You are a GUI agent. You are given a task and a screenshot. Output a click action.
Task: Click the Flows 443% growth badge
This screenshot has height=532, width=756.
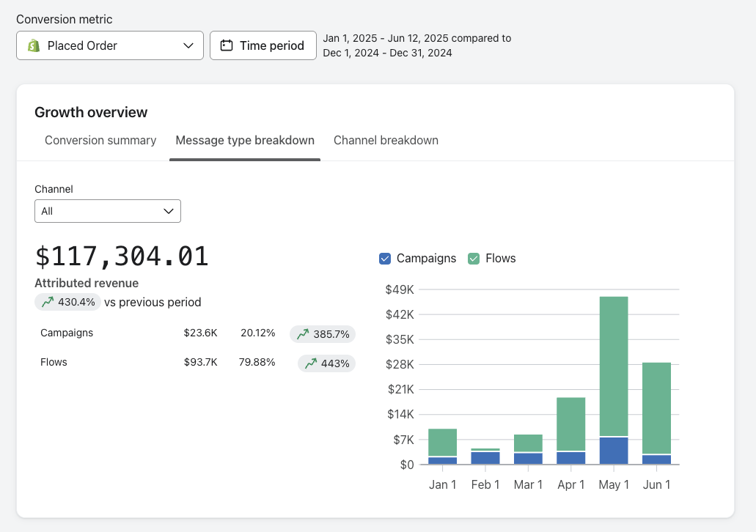tap(326, 363)
